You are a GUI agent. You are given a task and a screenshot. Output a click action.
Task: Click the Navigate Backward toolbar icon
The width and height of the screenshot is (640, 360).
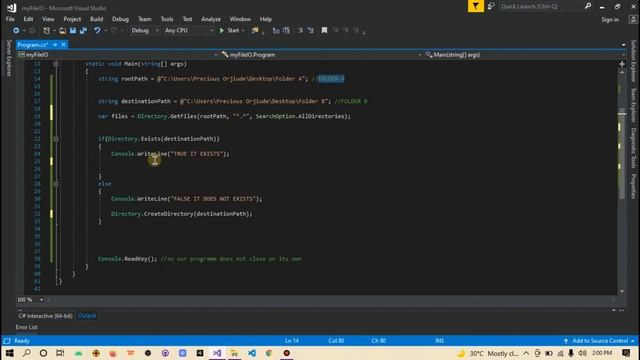click(16, 31)
